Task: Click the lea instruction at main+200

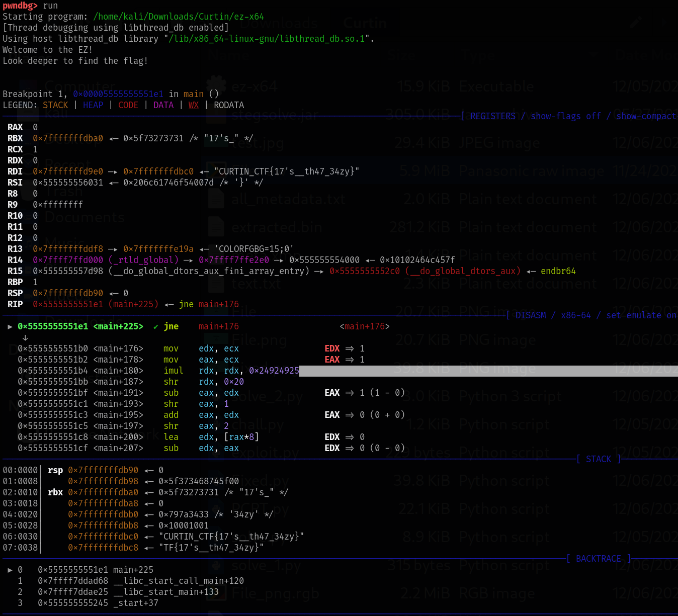Action: 171,437
